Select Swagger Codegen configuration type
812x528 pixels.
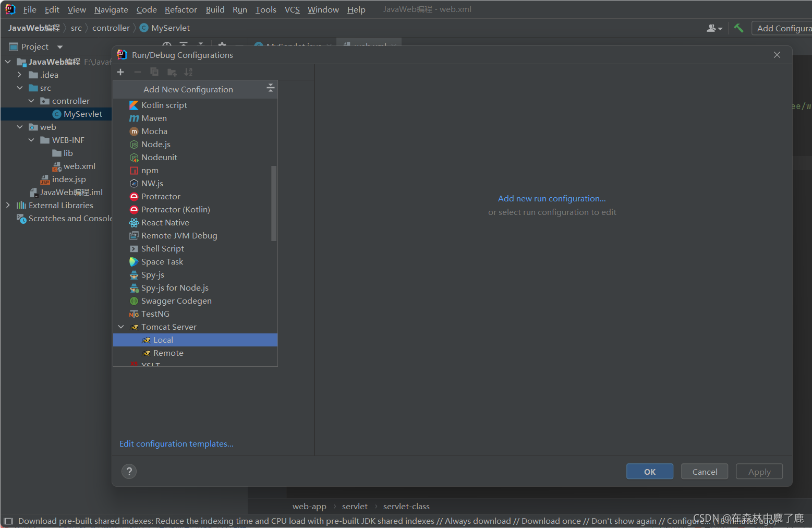tap(195, 301)
